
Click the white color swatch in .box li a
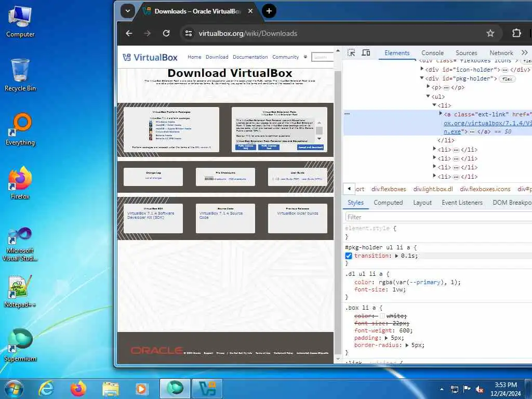[x=382, y=316]
